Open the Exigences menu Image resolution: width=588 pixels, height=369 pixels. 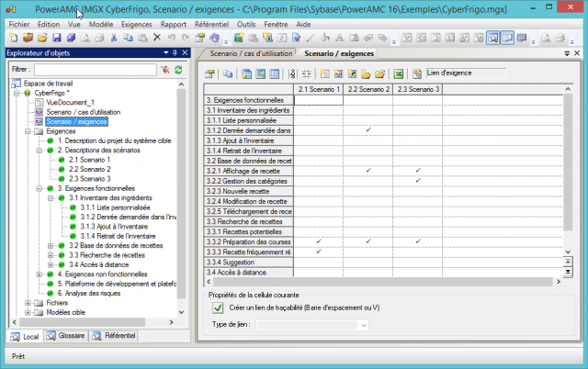137,25
